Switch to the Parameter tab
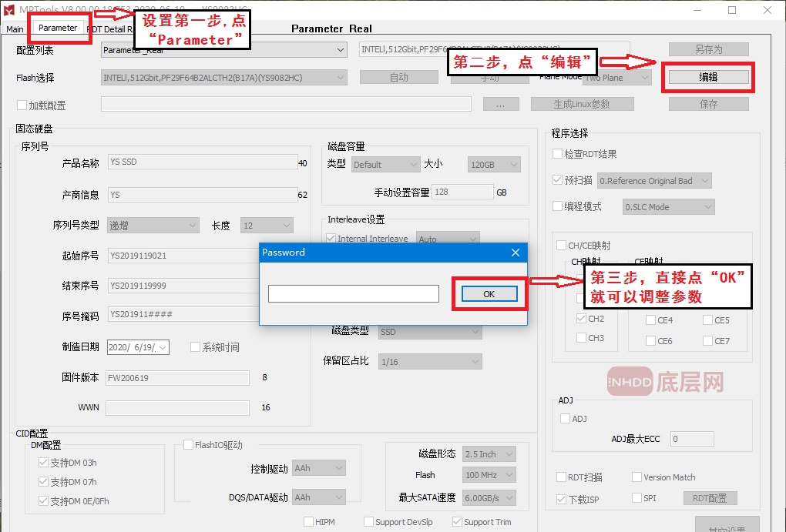This screenshot has height=532, width=786. pos(58,28)
